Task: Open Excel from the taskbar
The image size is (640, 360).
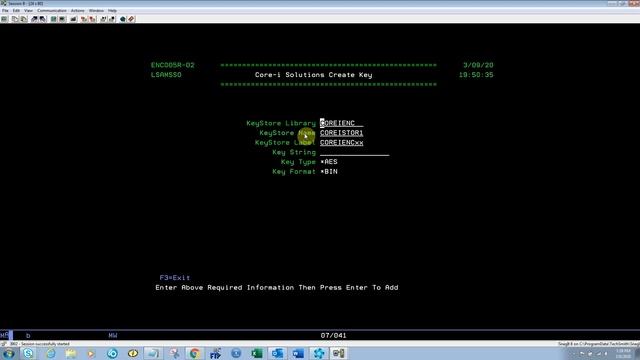Action: 257,353
